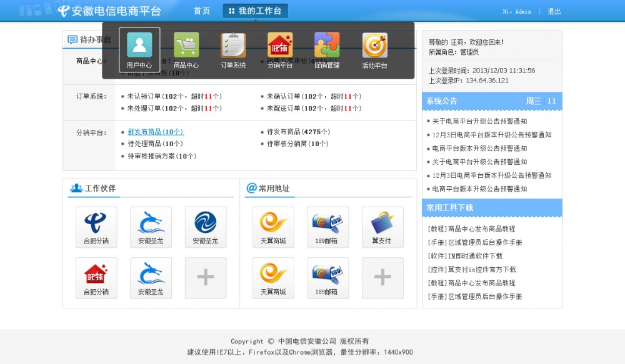
Task: Open 待处理商品(10个)
Action: point(155,144)
